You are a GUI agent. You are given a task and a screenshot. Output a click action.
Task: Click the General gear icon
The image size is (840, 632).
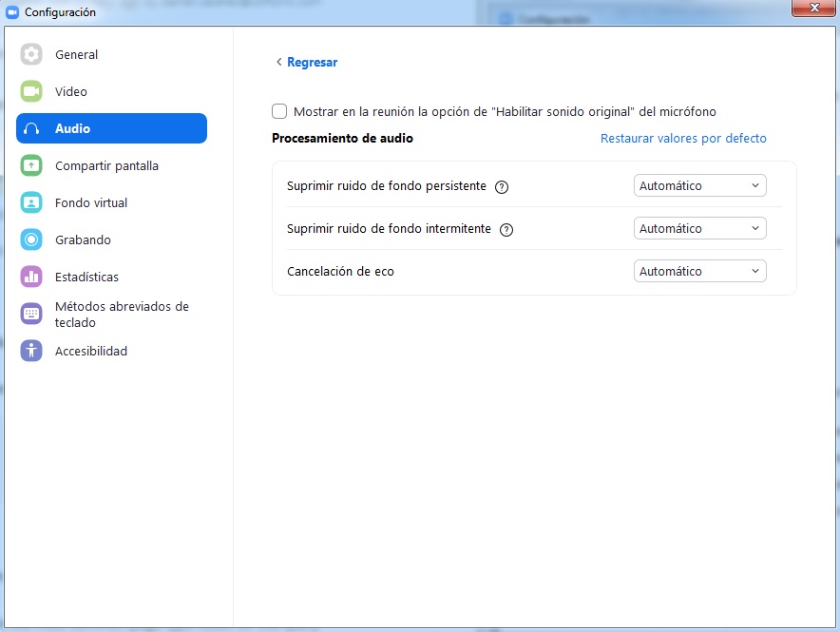tap(31, 55)
